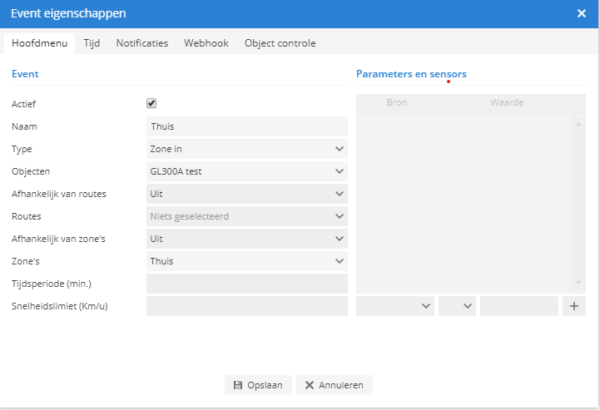Click the Snelheidslimiet (Km/u) input field
The width and height of the screenshot is (600, 410).
point(247,306)
